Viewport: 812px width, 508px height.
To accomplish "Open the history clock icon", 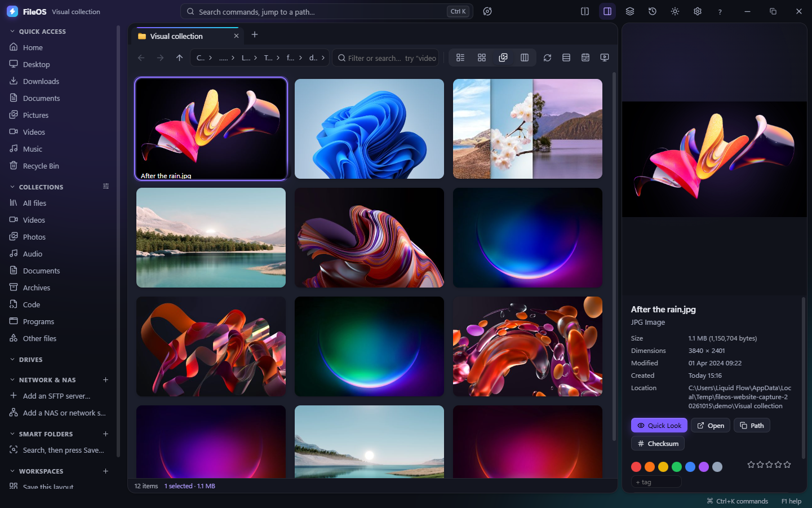I will (653, 11).
